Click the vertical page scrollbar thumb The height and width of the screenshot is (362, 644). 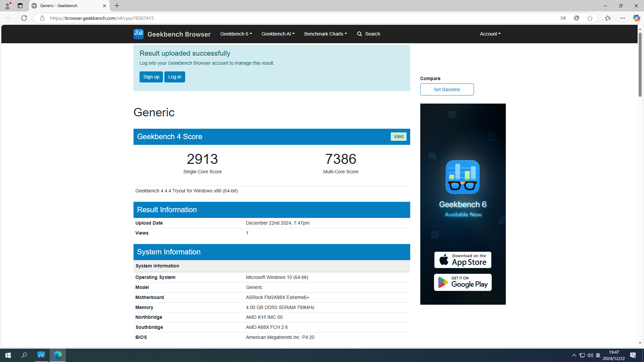pyautogui.click(x=640, y=65)
